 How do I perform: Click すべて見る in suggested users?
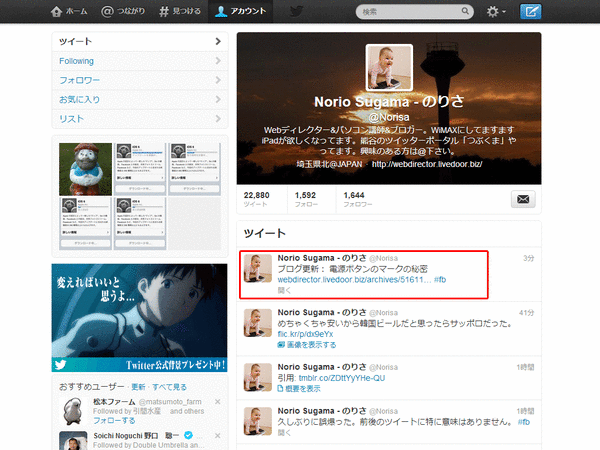(x=169, y=387)
